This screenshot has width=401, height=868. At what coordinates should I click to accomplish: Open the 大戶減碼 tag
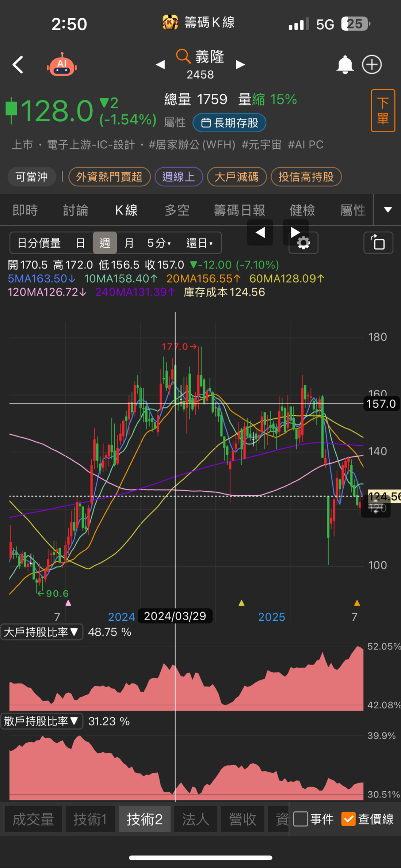237,177
